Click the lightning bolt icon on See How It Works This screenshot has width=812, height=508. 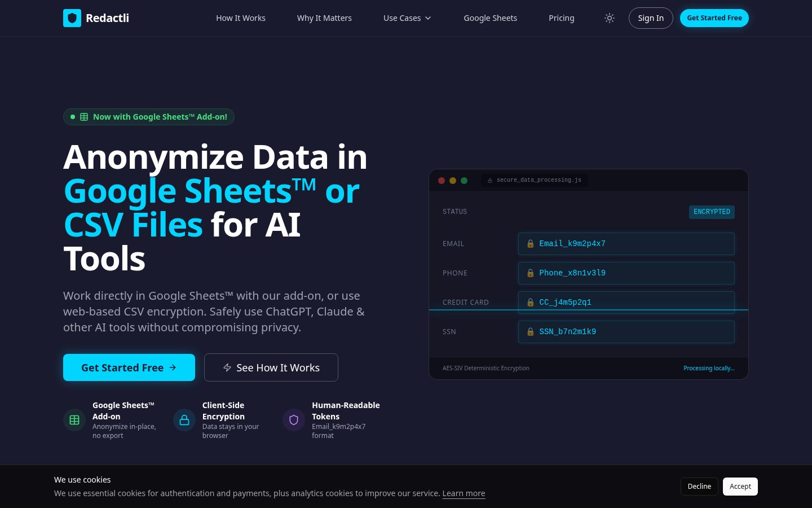[x=227, y=367]
